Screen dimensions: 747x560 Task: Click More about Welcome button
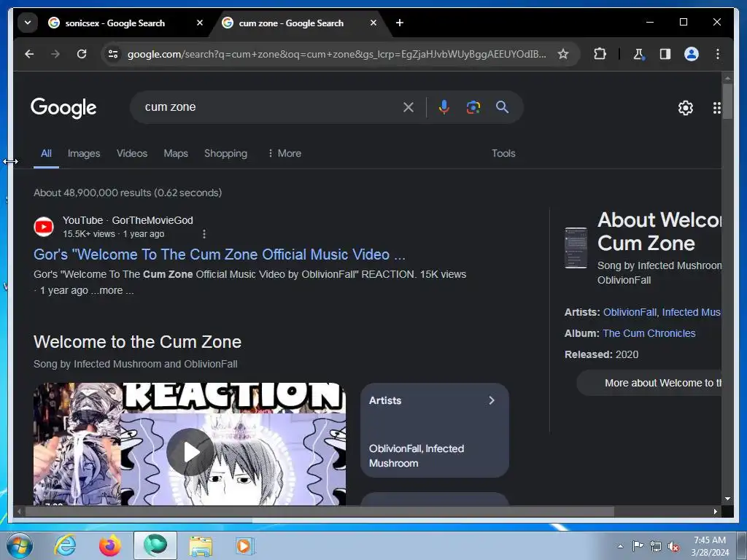pos(649,383)
